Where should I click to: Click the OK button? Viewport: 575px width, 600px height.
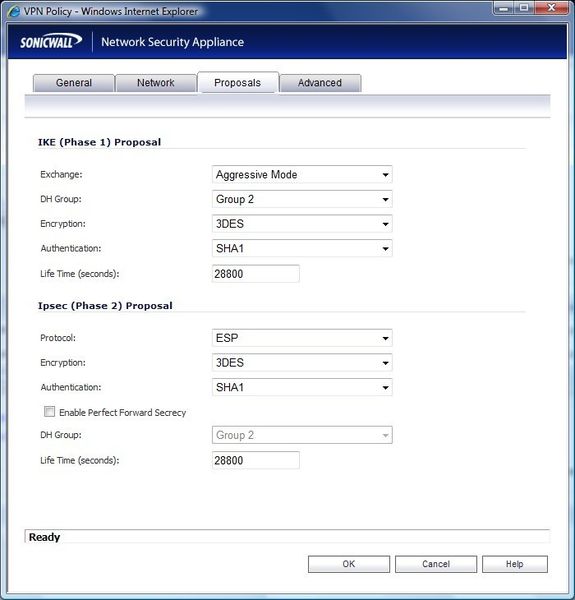pyautogui.click(x=349, y=564)
